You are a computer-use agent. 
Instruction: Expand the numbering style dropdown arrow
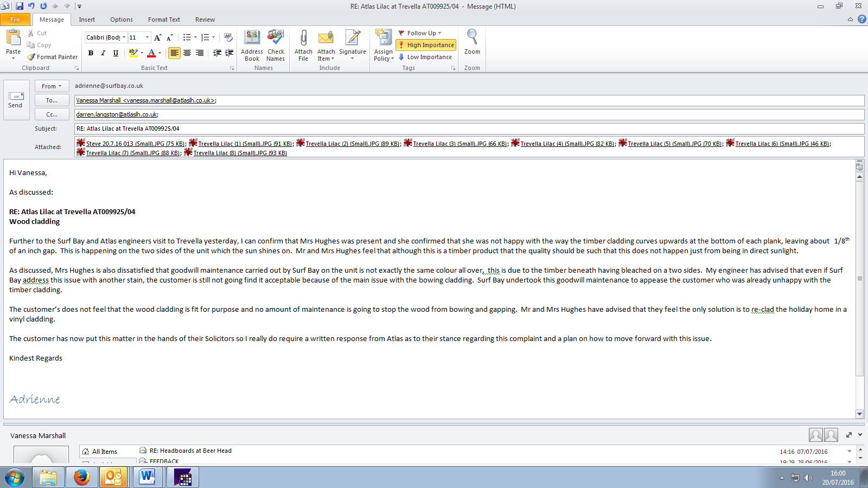(x=214, y=37)
